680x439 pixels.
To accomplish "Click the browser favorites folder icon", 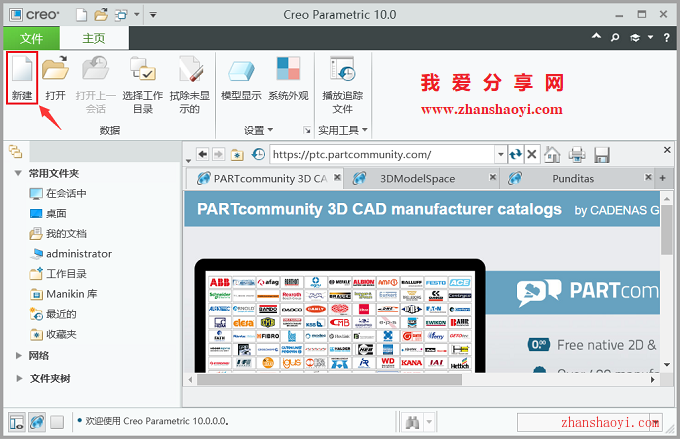I will [x=237, y=154].
